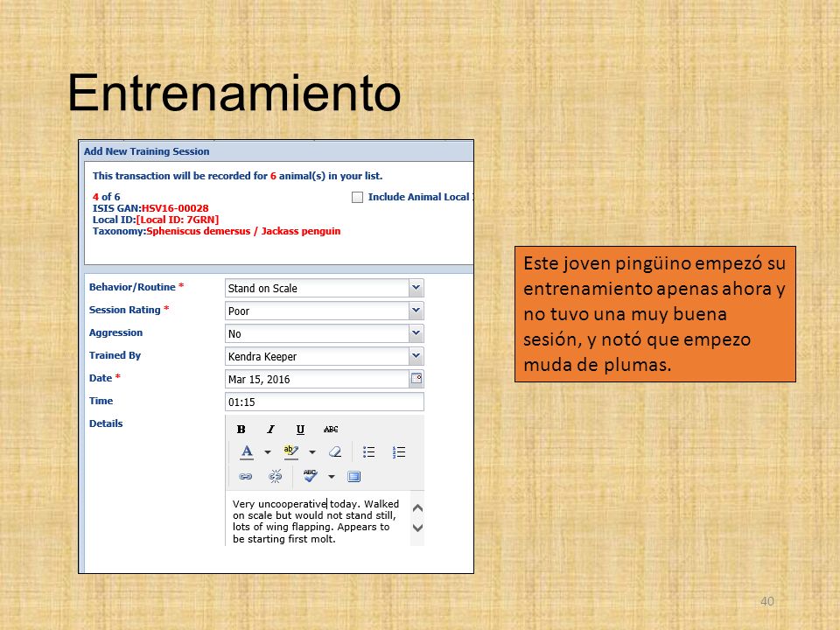Viewport: 840px width, 630px height.
Task: Insert a bulleted list
Action: pos(368,451)
